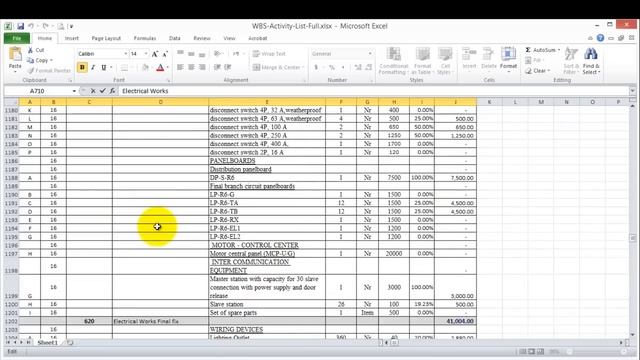Click the vertical scrollbar thumb
640x360 pixels.
(x=632, y=238)
